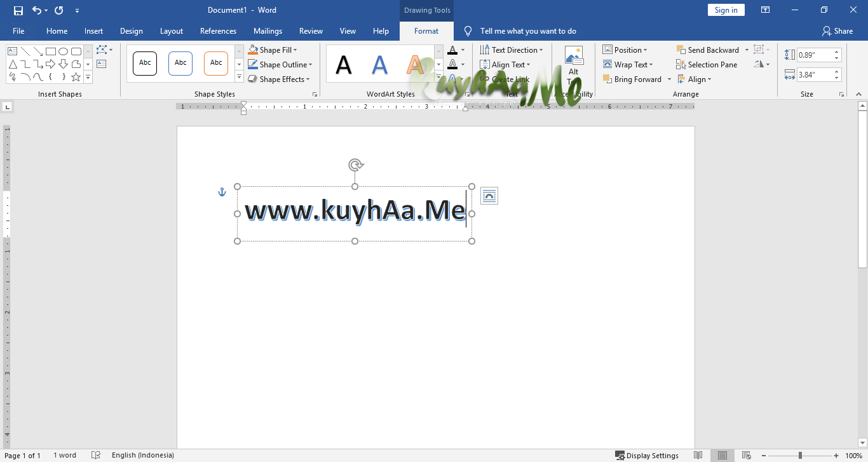Click the Sign in button

tap(726, 10)
